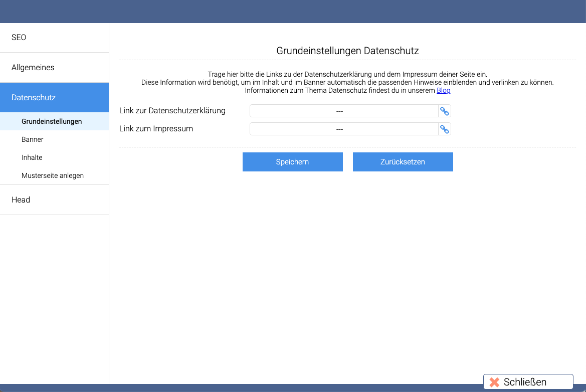This screenshot has height=392, width=586.
Task: Focus the Link zum Impressum input
Action: pos(344,129)
